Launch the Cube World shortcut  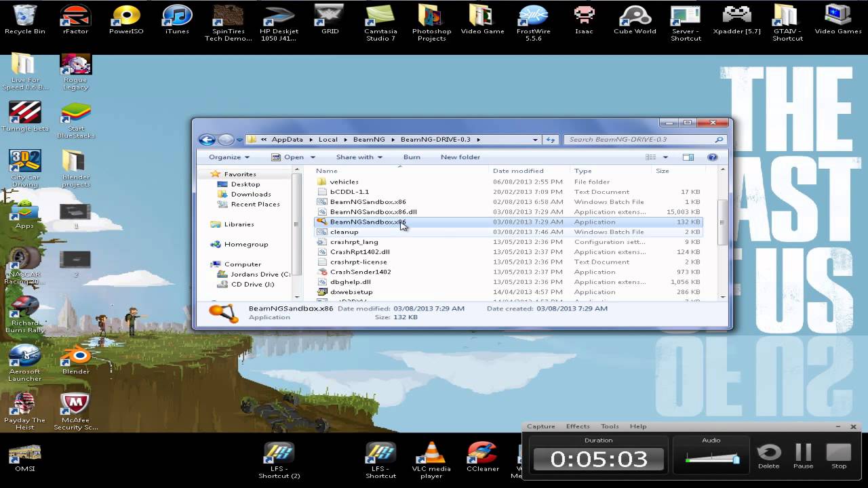(x=635, y=19)
